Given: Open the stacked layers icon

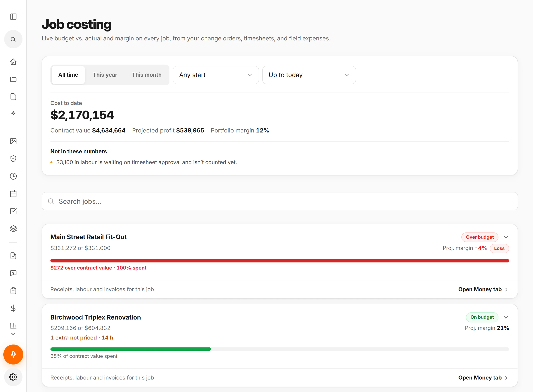Looking at the screenshot, I should click(x=13, y=229).
